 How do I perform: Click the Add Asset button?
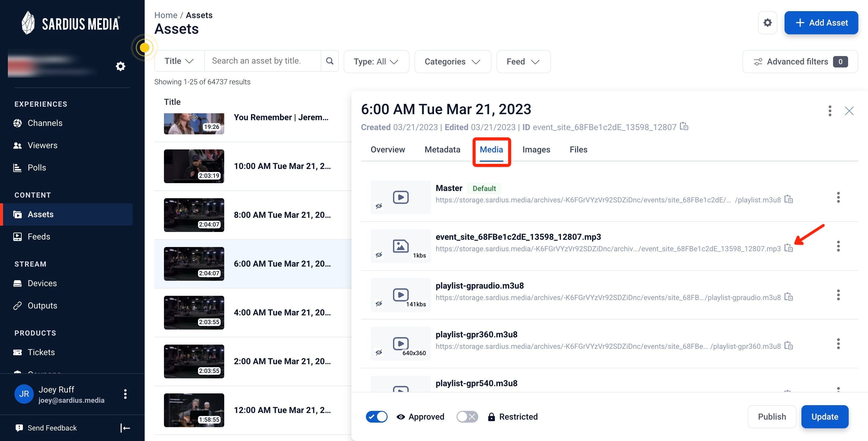821,23
